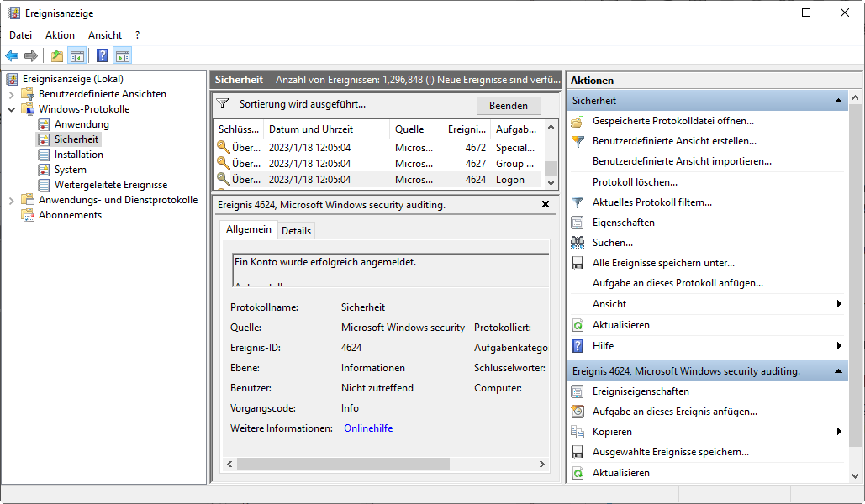Click the filter icon for Aktuelles Protokoll filtern
865x504 pixels.
578,202
